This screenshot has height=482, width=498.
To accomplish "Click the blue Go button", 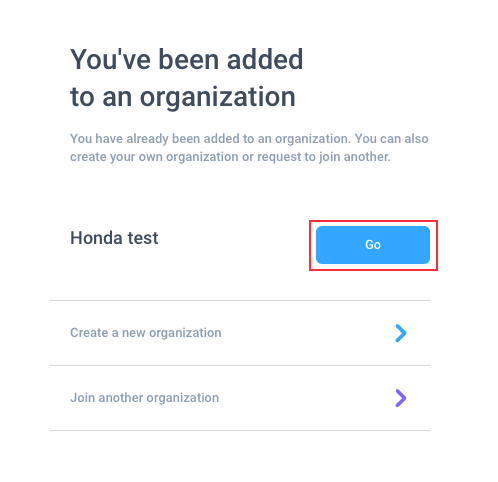I will (x=373, y=245).
